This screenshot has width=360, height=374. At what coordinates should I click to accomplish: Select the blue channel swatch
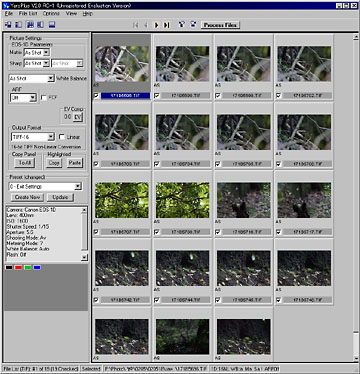(37, 267)
